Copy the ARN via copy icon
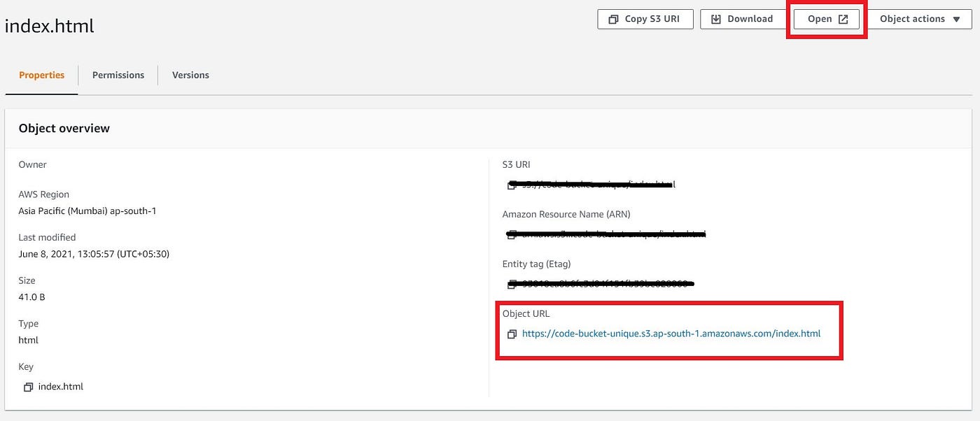980x421 pixels. [x=512, y=234]
